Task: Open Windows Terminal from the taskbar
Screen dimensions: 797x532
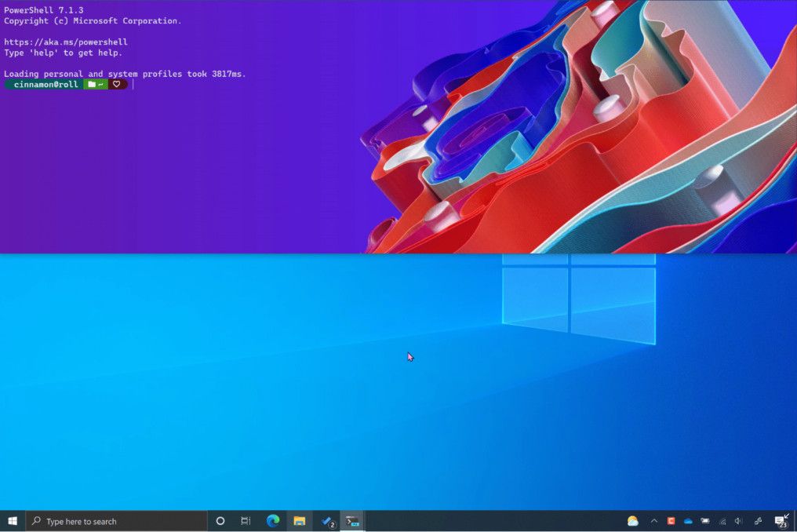Action: pos(351,520)
